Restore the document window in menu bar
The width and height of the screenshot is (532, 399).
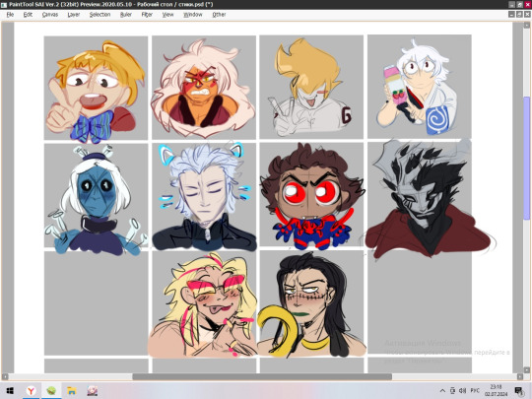(519, 14)
